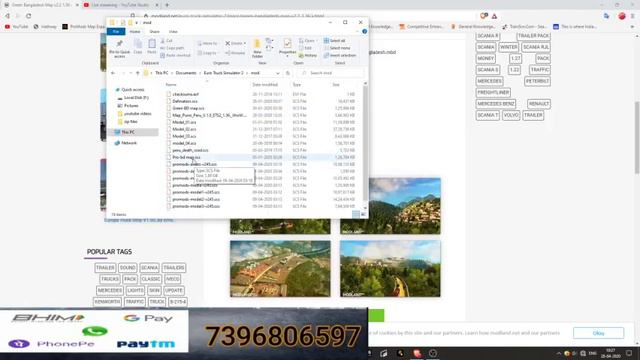640x360 pixels.
Task: Switch to the Home ribbon tab
Action: pyautogui.click(x=135, y=31)
